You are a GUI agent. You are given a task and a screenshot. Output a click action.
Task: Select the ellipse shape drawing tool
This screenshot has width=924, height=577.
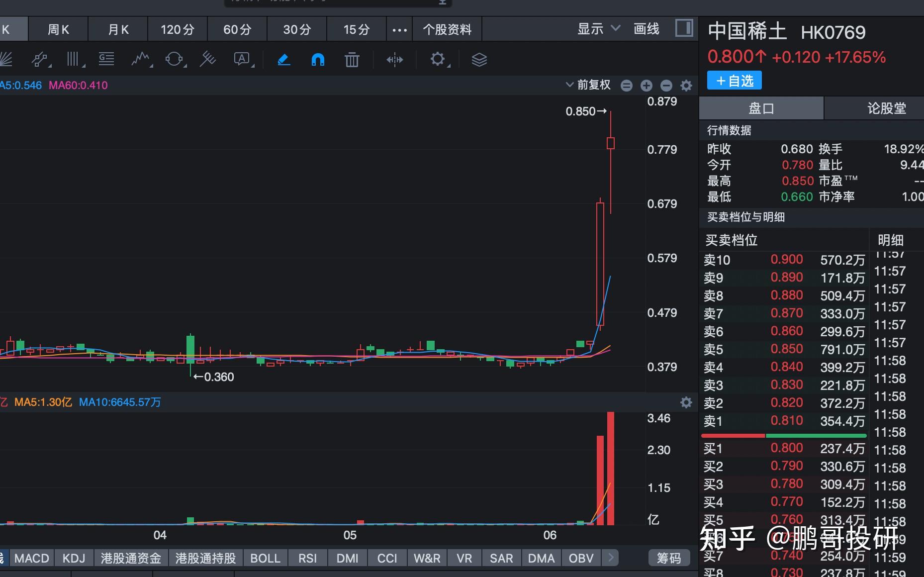tap(175, 60)
